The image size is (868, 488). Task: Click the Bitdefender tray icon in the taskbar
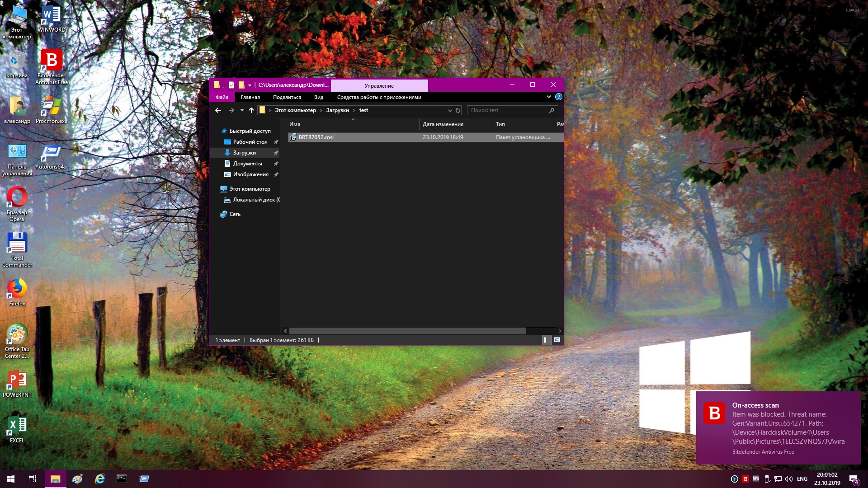point(745,479)
